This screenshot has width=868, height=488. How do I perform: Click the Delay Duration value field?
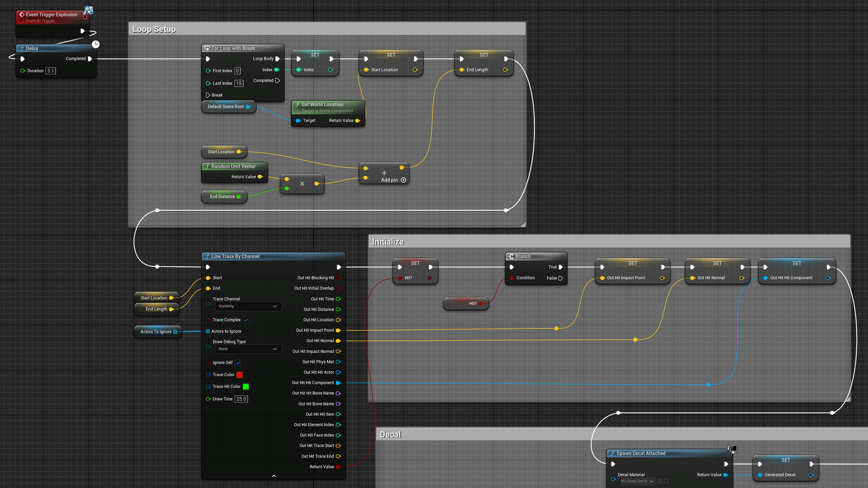51,71
